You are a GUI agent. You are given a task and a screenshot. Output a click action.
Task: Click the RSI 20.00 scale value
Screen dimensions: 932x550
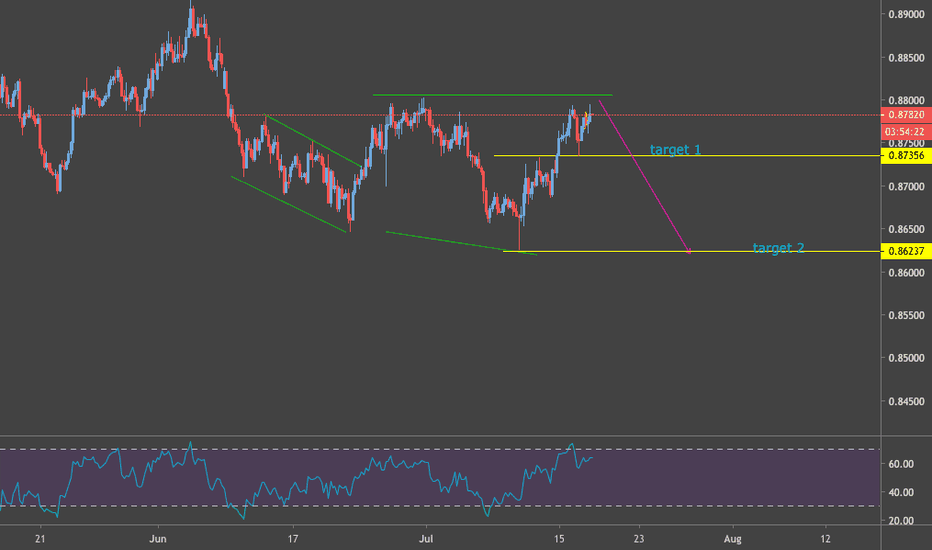coord(901,521)
